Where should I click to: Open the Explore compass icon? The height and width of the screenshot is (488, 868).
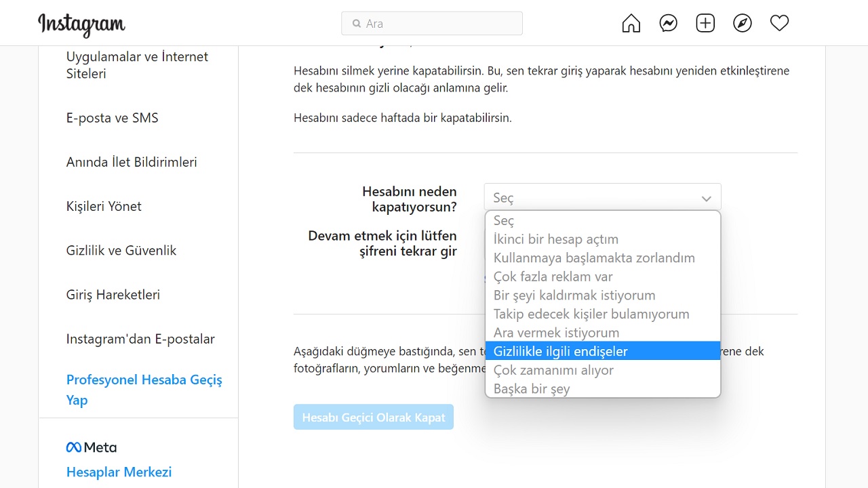pyautogui.click(x=743, y=24)
